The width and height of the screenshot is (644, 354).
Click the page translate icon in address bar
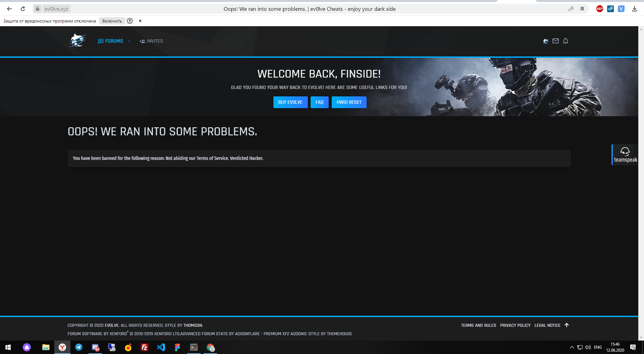[x=571, y=9]
